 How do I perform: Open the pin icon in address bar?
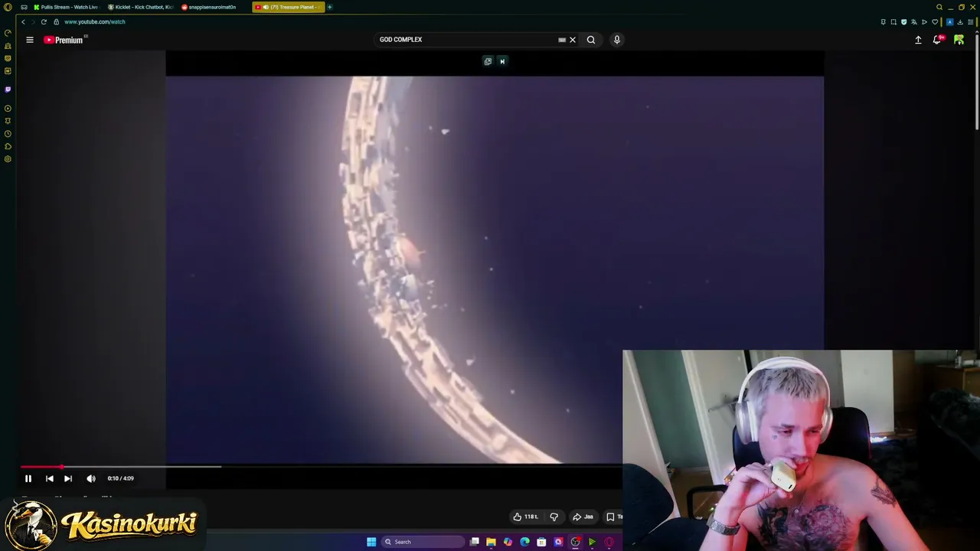click(884, 22)
